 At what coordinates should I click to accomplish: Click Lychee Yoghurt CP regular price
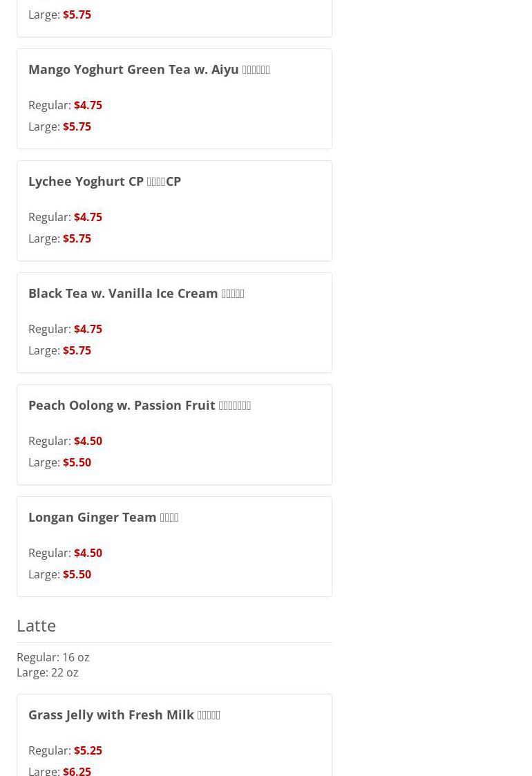pos(88,218)
